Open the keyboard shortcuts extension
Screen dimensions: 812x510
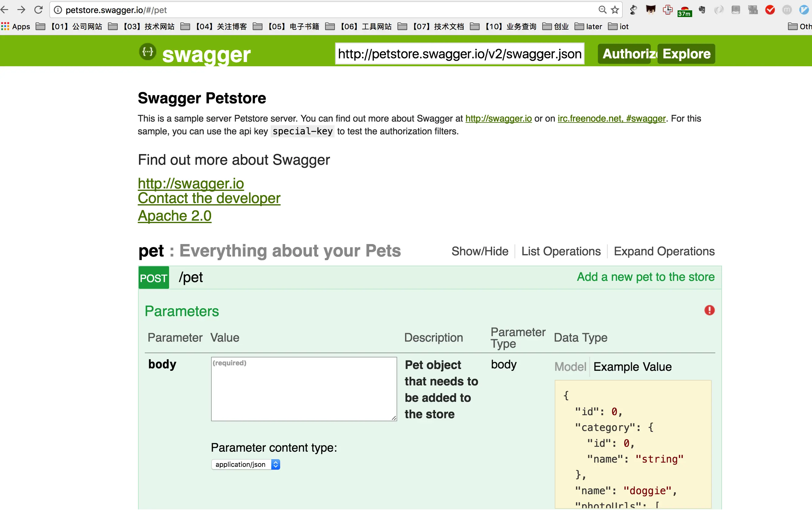pyautogui.click(x=753, y=10)
